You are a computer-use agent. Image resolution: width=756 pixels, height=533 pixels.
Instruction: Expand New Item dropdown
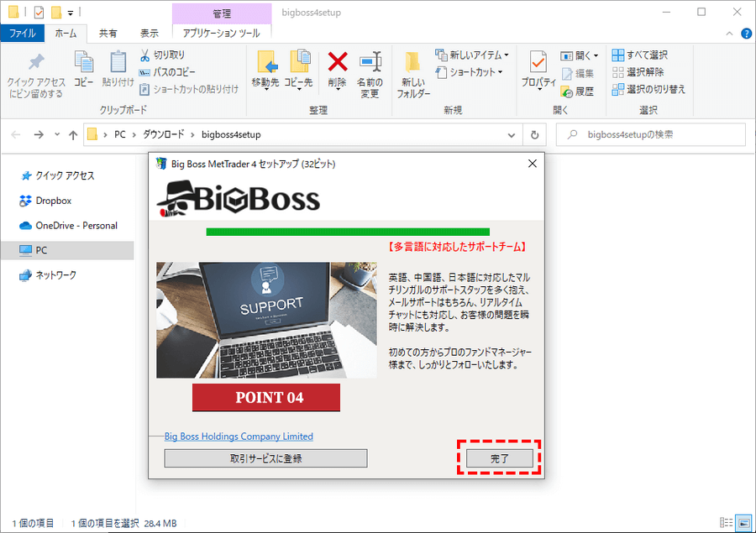(x=507, y=55)
